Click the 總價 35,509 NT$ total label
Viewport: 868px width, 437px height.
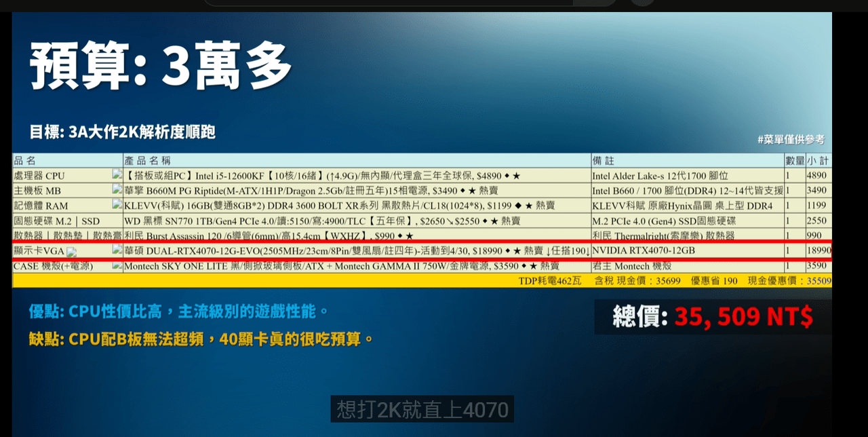[712, 317]
